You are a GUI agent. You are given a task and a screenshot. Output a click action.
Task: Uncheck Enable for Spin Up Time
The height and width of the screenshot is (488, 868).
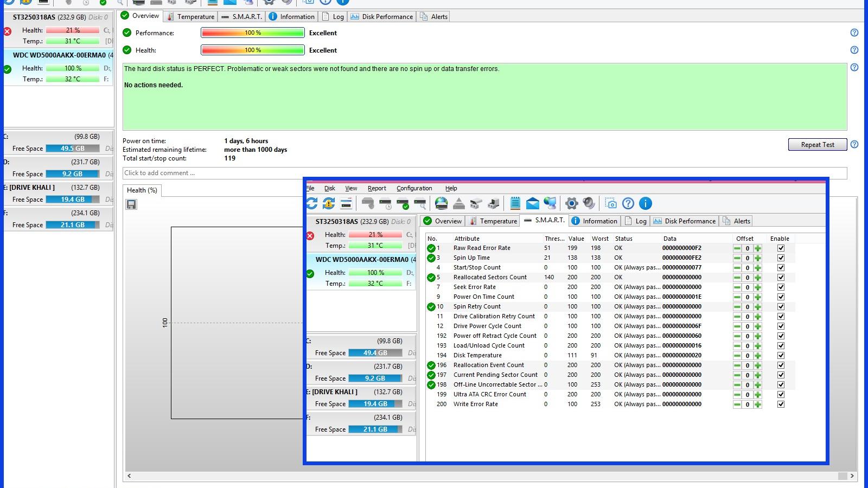[x=781, y=258]
